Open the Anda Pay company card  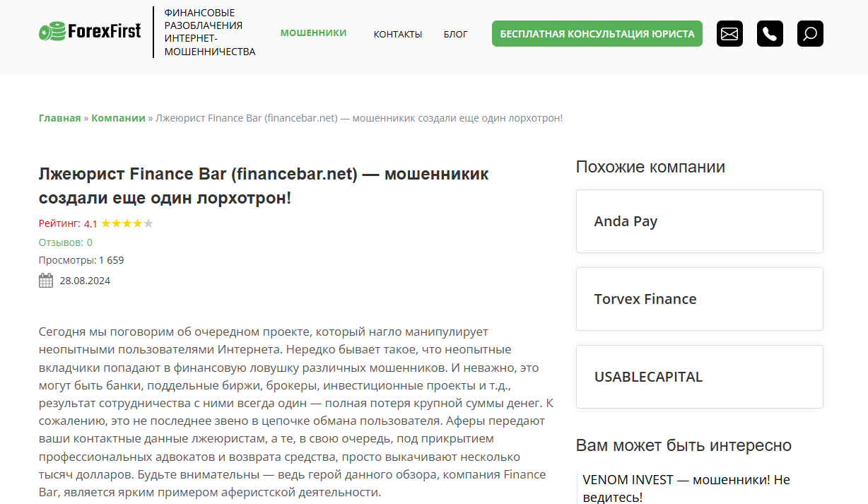click(x=700, y=221)
